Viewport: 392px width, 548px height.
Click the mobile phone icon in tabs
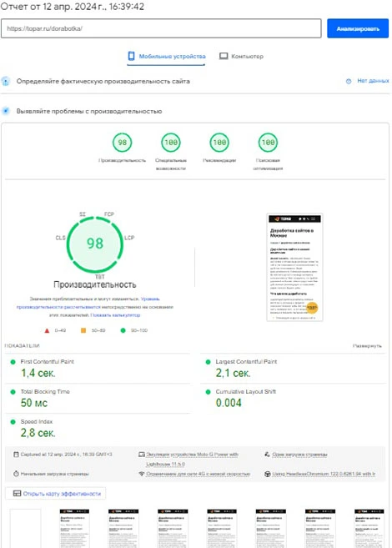(132, 56)
